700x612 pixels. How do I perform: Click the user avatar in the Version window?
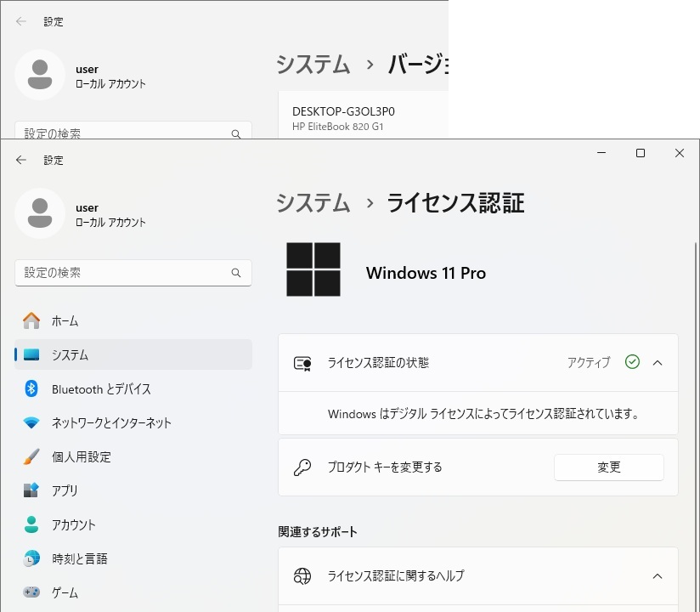coord(40,75)
